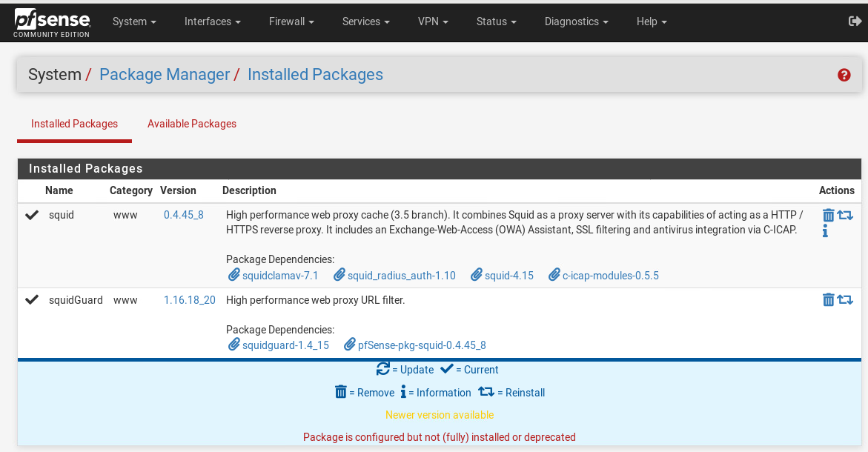Click the paperclip icon next to pfSense-pkg-squid-0.4.45_8
Image resolution: width=868 pixels, height=452 pixels.
(x=349, y=345)
